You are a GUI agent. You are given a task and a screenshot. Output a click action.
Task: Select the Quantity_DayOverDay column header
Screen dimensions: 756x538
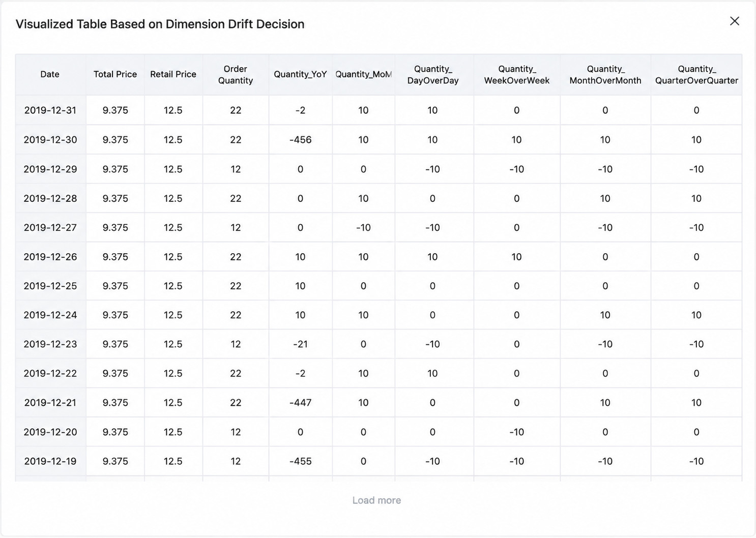[x=433, y=74]
